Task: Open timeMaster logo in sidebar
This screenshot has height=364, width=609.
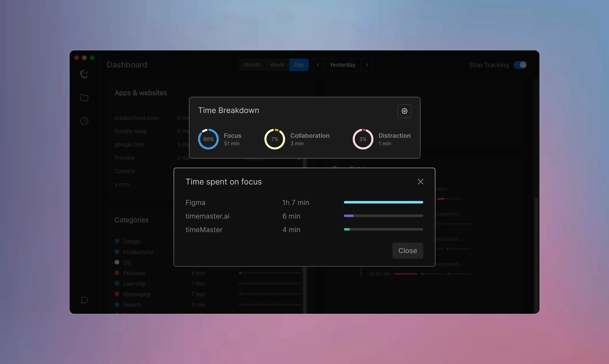Action: 84,74
